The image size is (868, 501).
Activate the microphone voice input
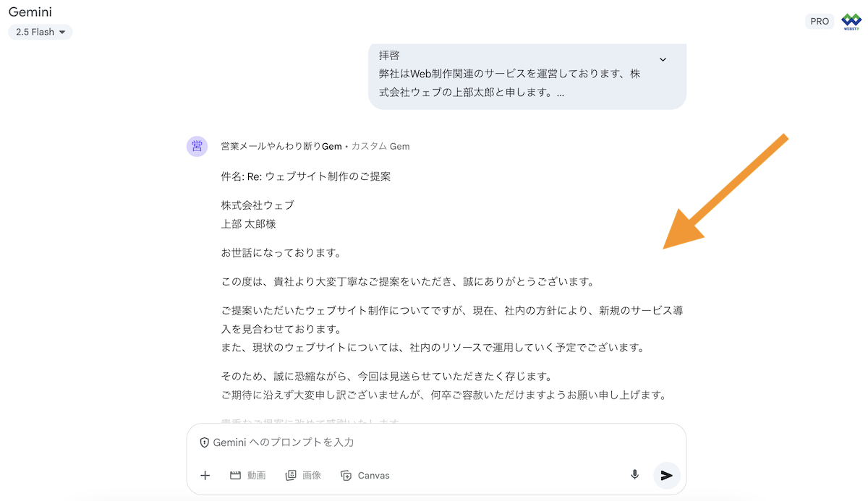634,475
